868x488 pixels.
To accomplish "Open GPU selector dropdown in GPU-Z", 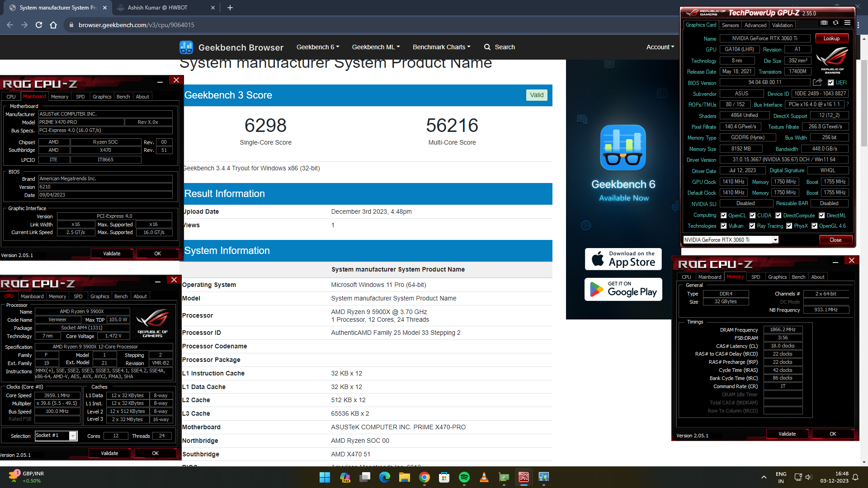I will (x=775, y=240).
